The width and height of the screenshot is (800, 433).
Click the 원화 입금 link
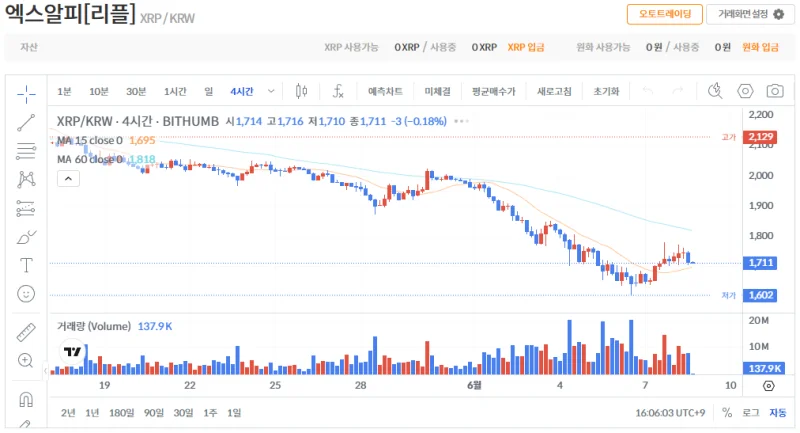(760, 47)
